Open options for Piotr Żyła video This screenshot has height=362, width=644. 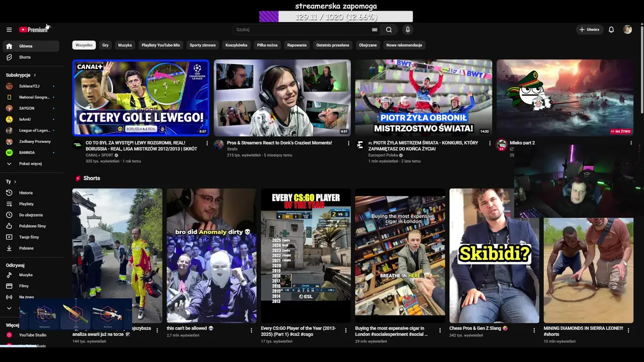coord(490,143)
